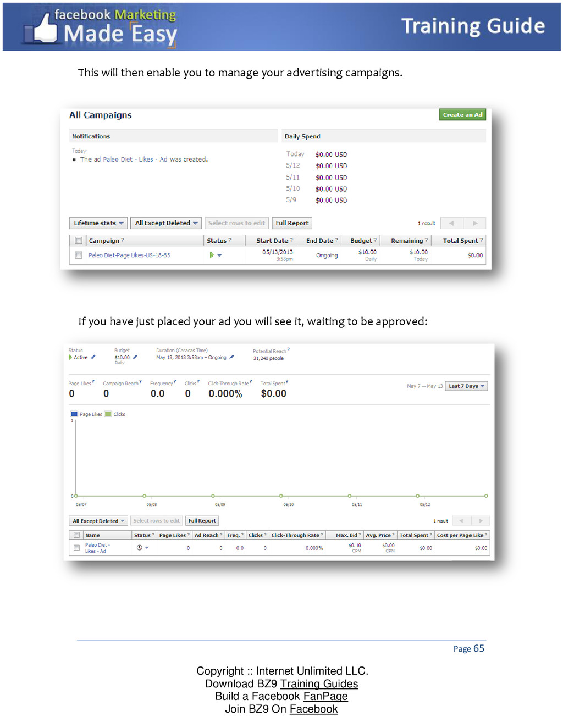Open the Training Guides link in footer
Image resolution: width=563 pixels, height=728 pixels.
(x=319, y=684)
